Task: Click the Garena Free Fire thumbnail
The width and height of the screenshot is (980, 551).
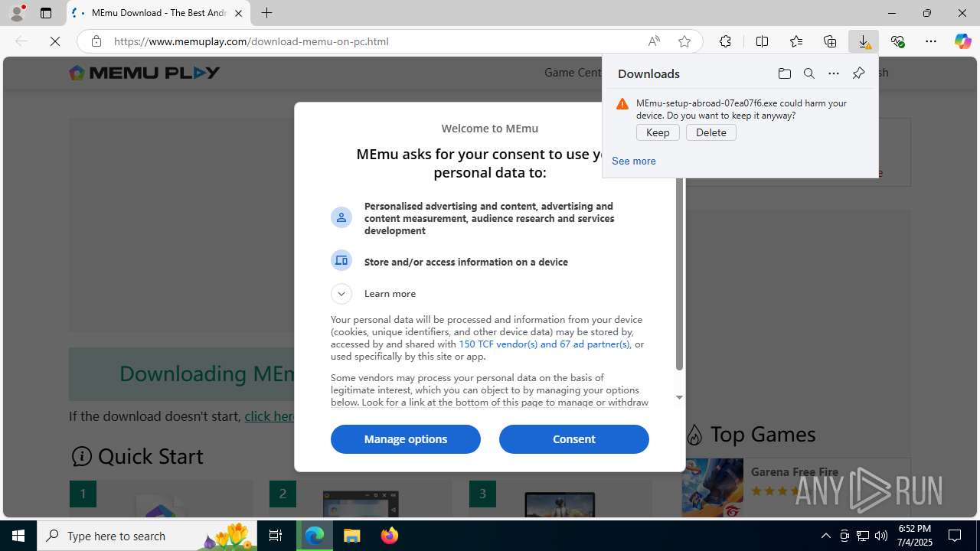Action: pyautogui.click(x=713, y=487)
